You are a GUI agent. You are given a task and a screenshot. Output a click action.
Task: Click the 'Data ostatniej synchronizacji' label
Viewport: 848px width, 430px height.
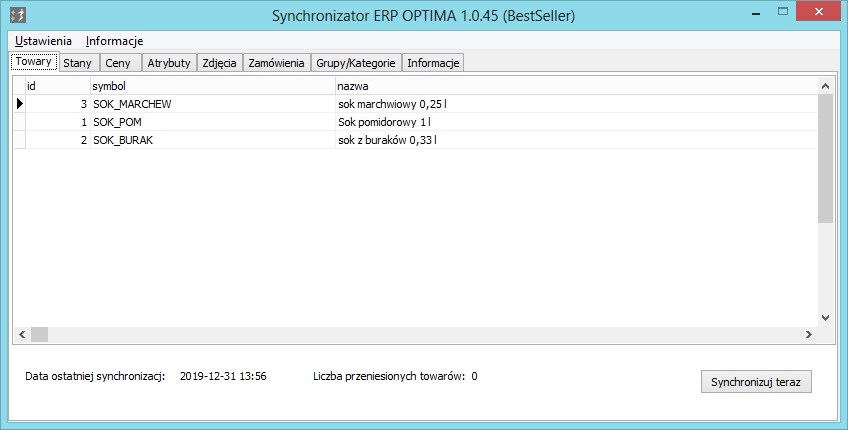(x=95, y=376)
